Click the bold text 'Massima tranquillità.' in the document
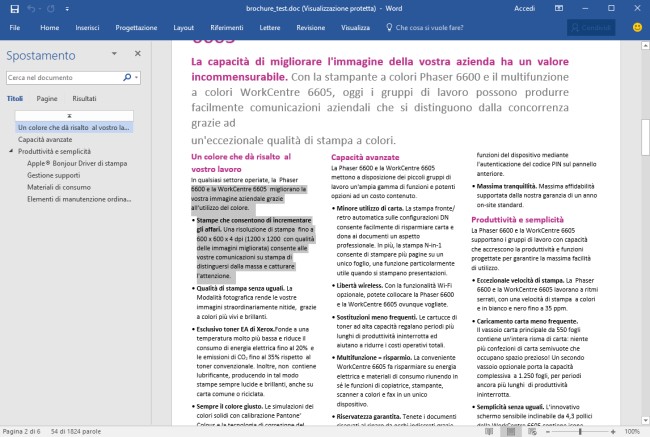Image resolution: width=650 pixels, height=437 pixels. [507, 186]
